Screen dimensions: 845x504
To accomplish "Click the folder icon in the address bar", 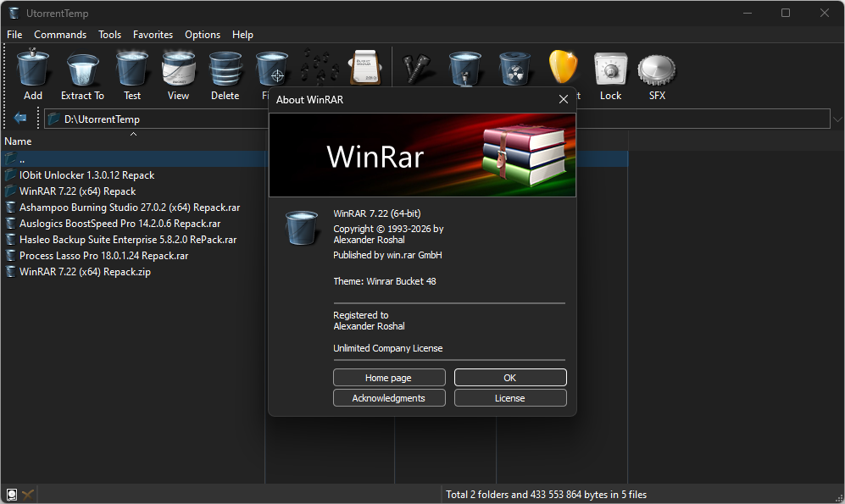I will (53, 119).
